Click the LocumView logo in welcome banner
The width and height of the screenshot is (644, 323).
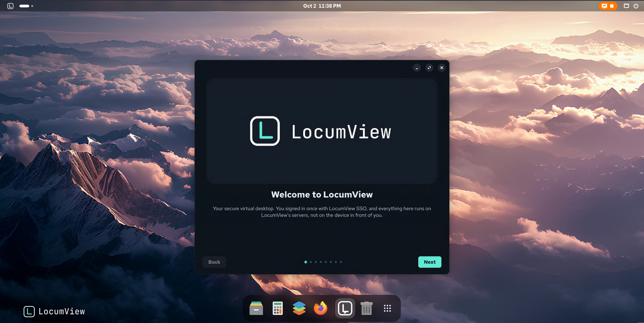tap(321, 131)
